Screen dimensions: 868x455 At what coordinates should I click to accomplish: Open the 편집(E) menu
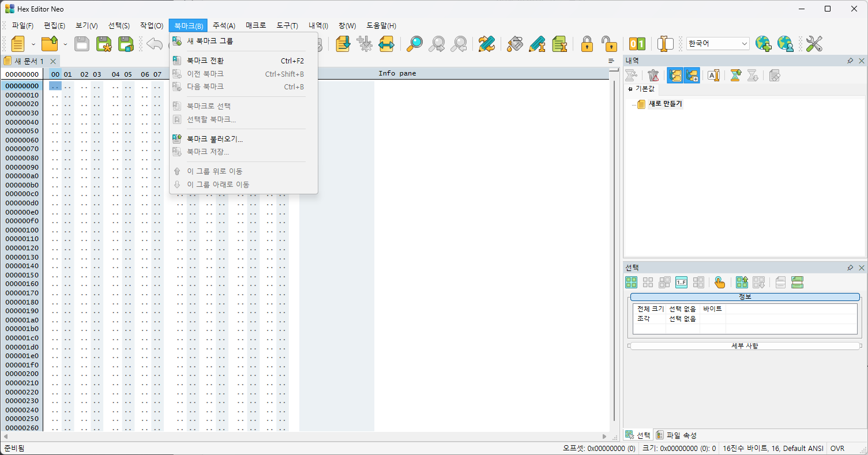pos(54,25)
